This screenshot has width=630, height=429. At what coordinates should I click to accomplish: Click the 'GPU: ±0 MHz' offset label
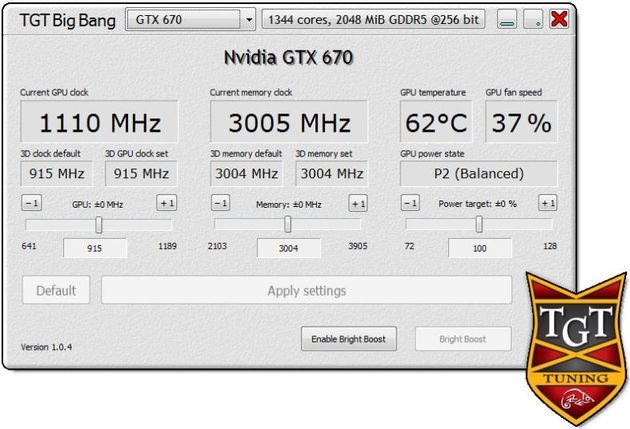click(x=98, y=204)
